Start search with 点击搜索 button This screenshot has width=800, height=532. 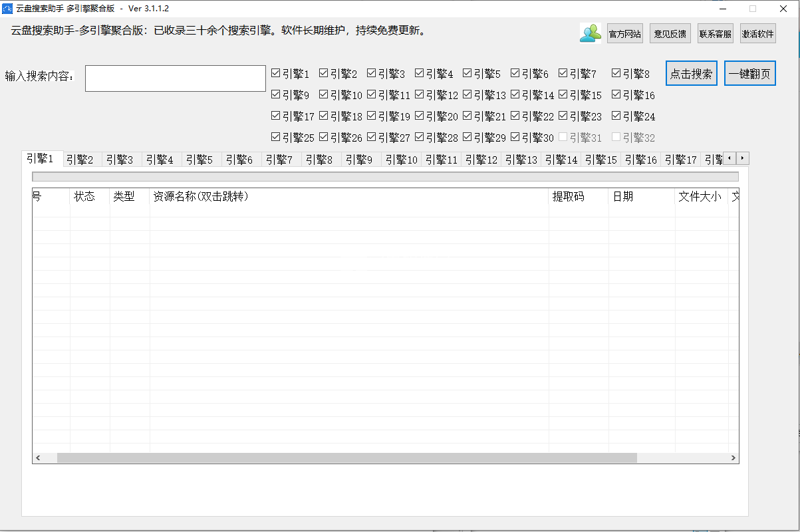tap(692, 74)
